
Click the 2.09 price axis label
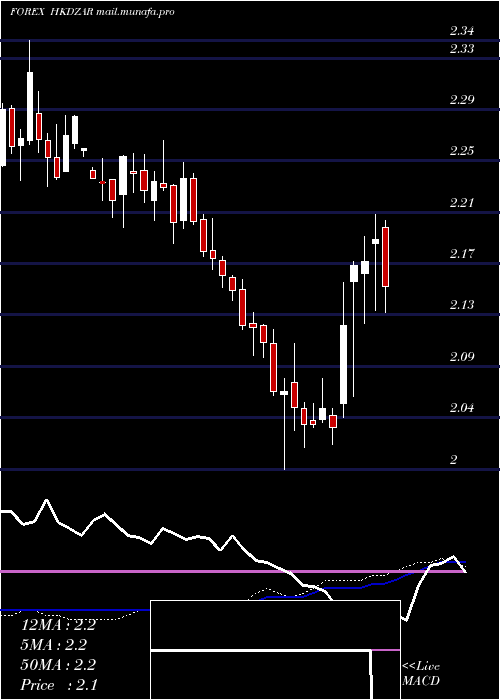462,357
